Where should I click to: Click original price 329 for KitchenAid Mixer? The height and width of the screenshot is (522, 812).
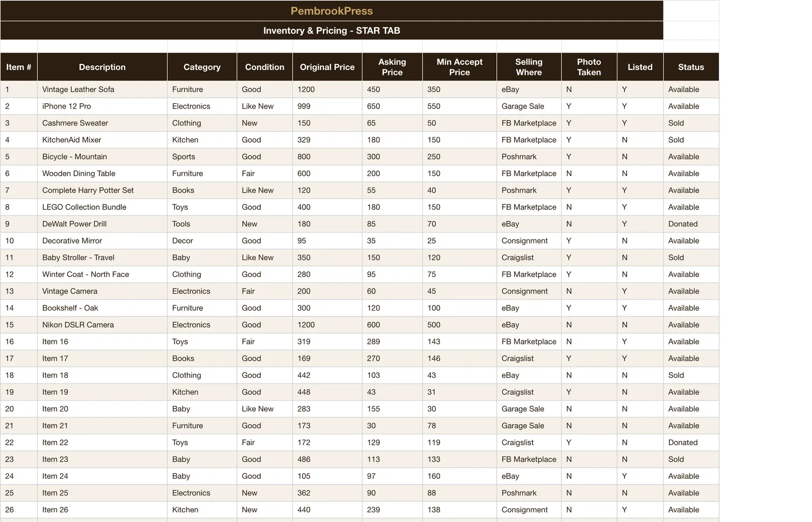click(x=327, y=140)
